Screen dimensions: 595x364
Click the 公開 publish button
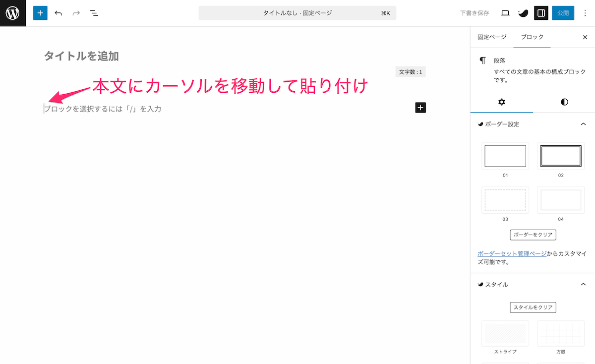[563, 13]
